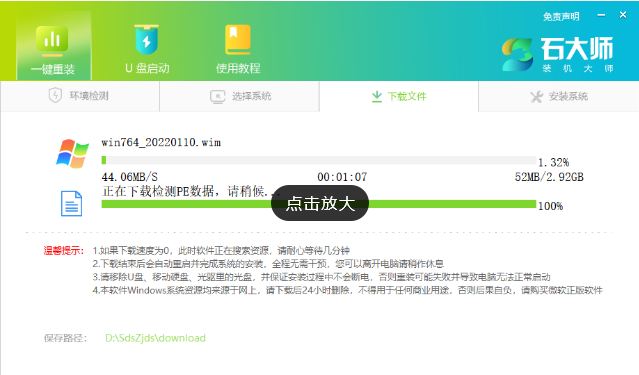Click the 44.06MB/S download speed text
This screenshot has height=375, width=639.
coord(130,177)
